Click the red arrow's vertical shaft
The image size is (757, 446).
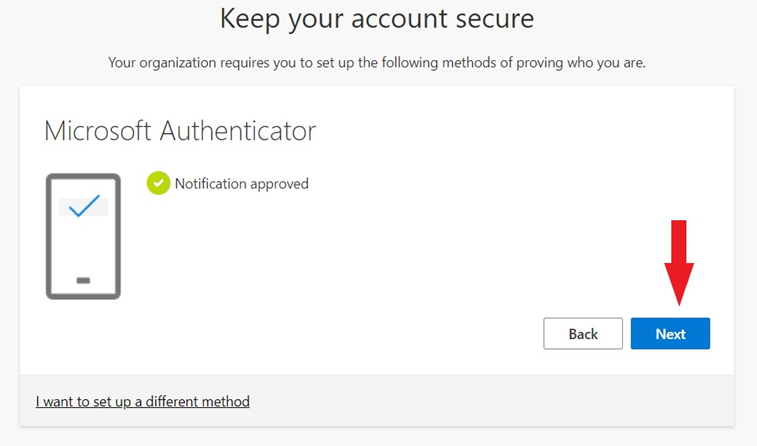[679, 241]
